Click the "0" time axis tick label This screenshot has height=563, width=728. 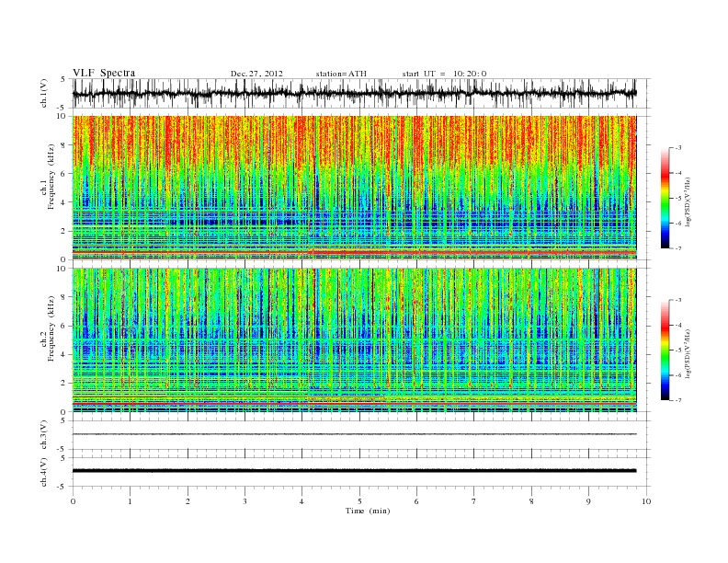click(73, 501)
